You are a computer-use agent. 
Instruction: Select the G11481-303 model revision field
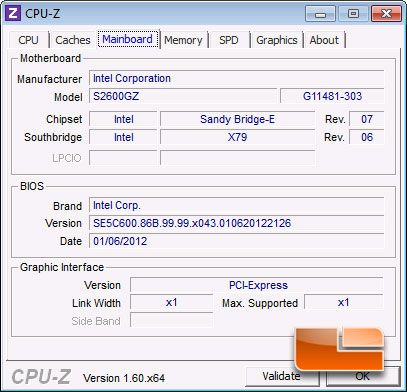pos(332,96)
